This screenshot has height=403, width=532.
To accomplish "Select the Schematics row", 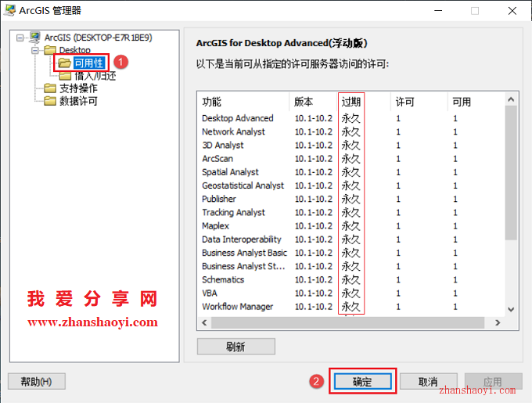I will (x=351, y=279).
